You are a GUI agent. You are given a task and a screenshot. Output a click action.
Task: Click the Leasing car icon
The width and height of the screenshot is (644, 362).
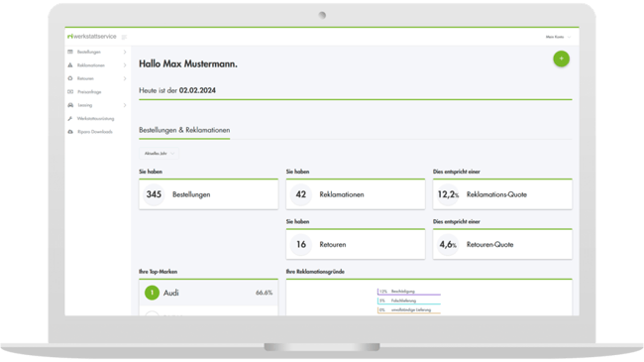(x=70, y=105)
